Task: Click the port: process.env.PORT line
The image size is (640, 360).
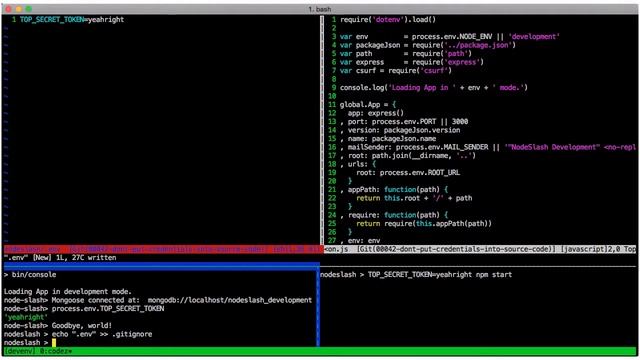Action: tap(404, 122)
